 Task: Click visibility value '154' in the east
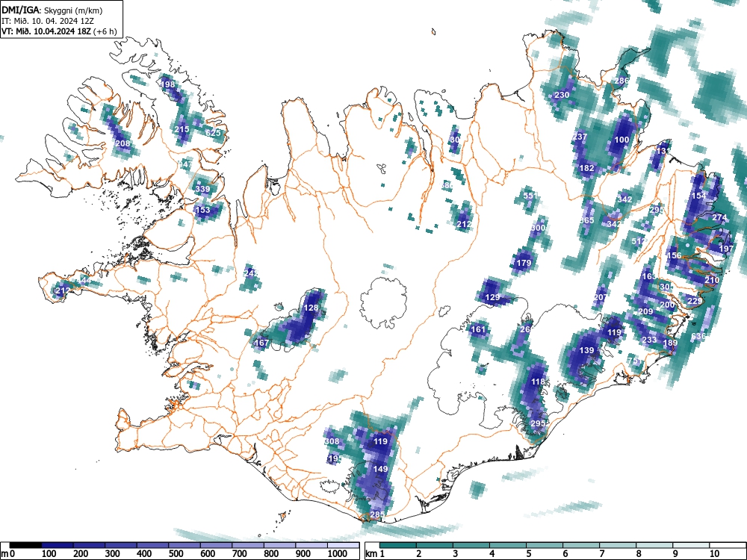click(698, 195)
